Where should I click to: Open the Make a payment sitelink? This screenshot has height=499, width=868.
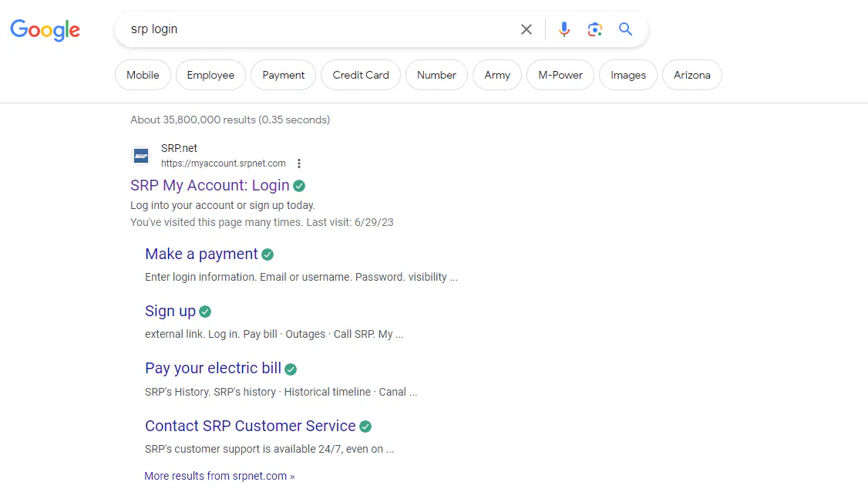(201, 254)
